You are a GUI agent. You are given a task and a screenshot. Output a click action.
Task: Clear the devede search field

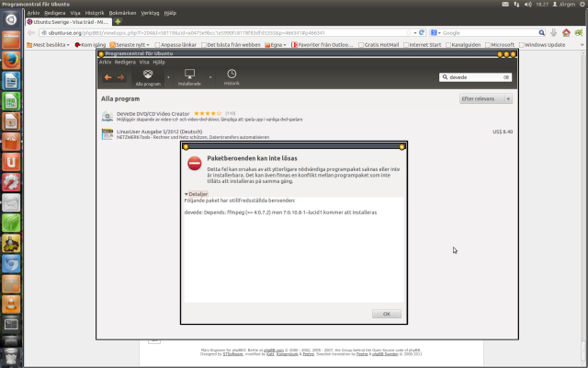point(506,77)
